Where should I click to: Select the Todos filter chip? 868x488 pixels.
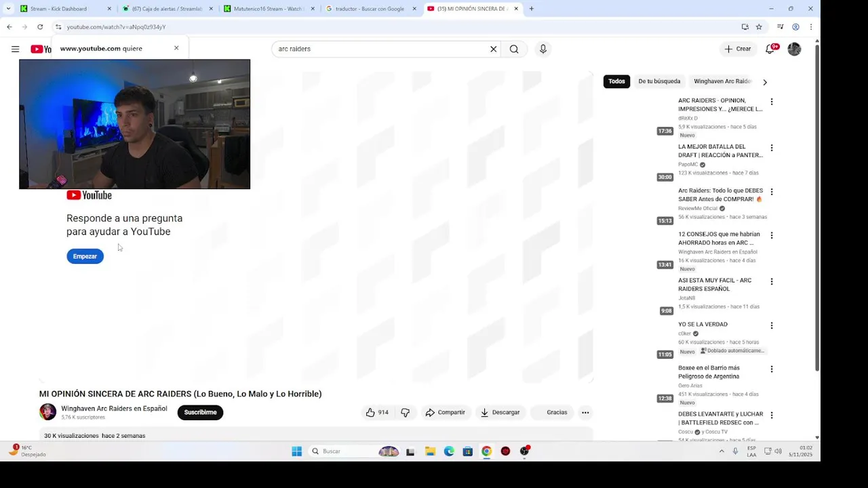[x=616, y=81]
